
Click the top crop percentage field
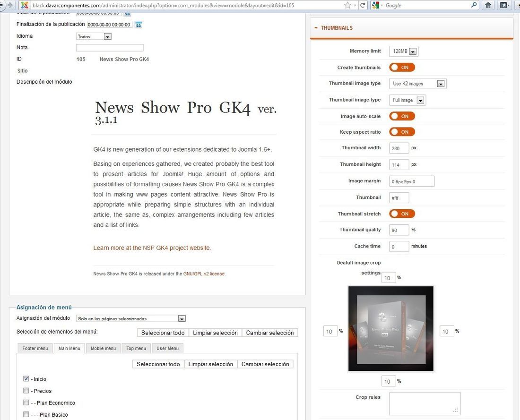click(x=389, y=278)
